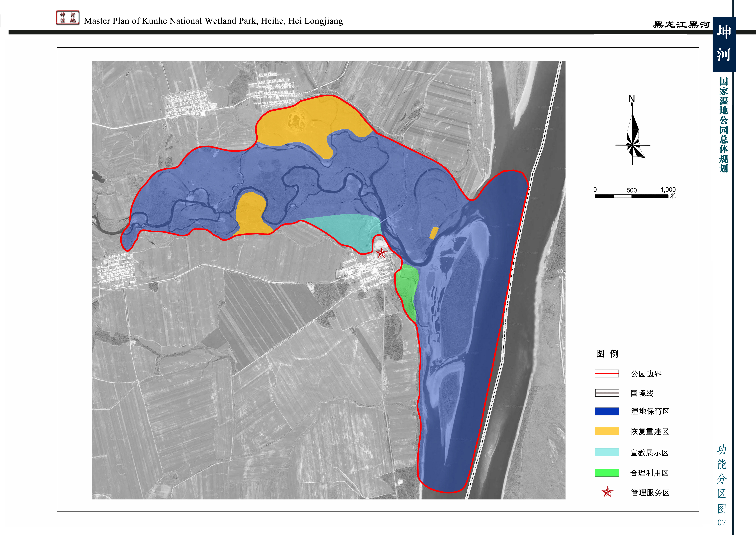Click the legend label 恢复重建区
This screenshot has height=535, width=756.
650,432
